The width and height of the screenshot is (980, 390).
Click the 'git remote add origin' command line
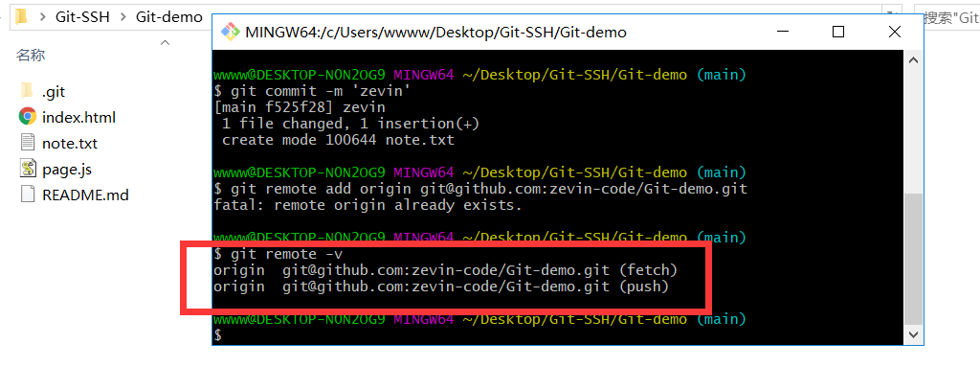pos(480,189)
